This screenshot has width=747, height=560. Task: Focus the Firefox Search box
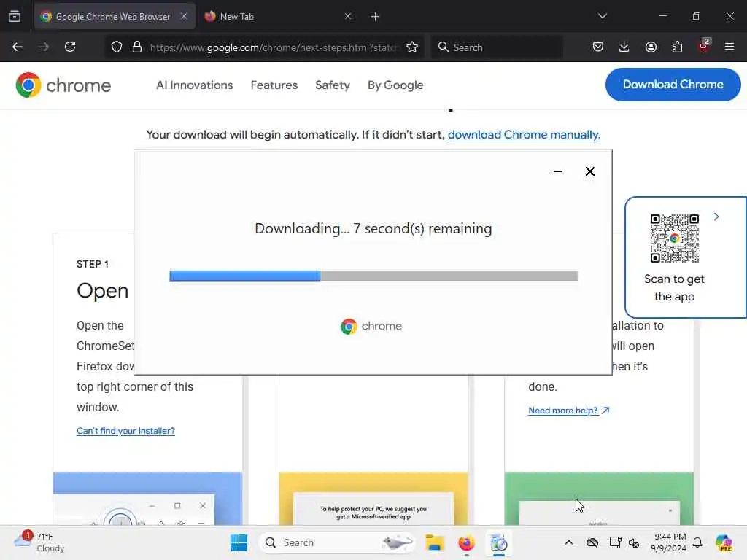(497, 47)
